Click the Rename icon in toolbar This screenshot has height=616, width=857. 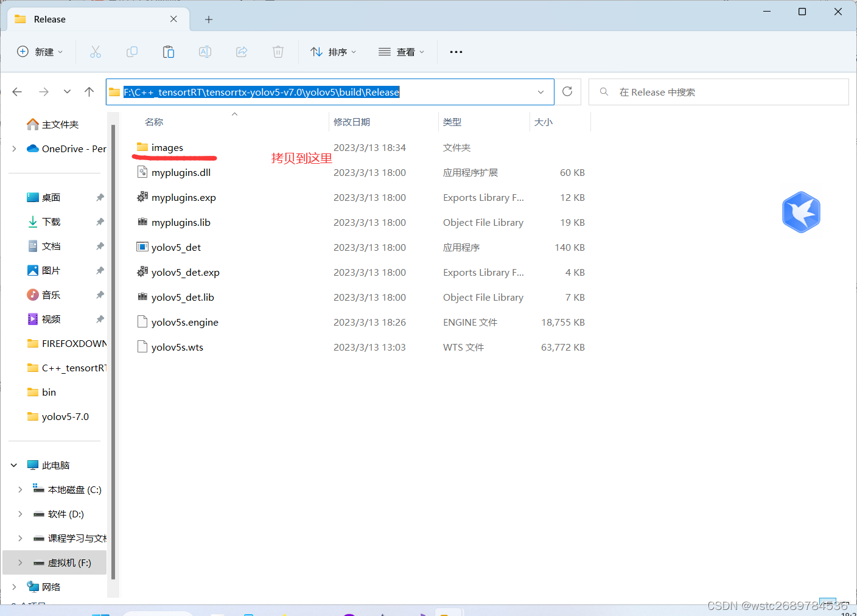205,52
